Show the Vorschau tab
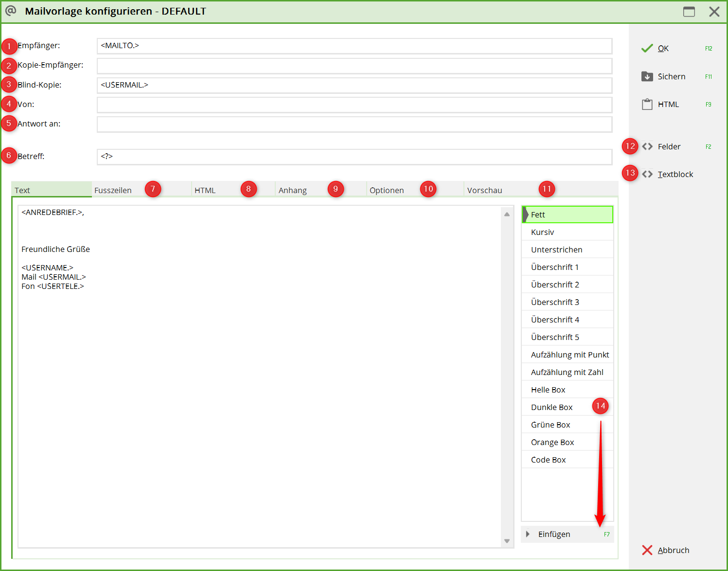This screenshot has height=571, width=728. coord(484,190)
